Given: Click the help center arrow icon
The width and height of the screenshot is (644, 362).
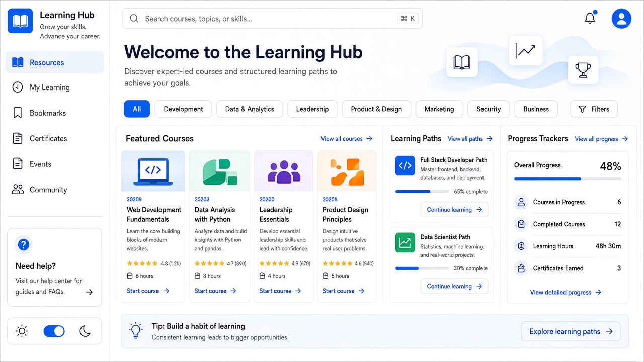Looking at the screenshot, I should (89, 292).
